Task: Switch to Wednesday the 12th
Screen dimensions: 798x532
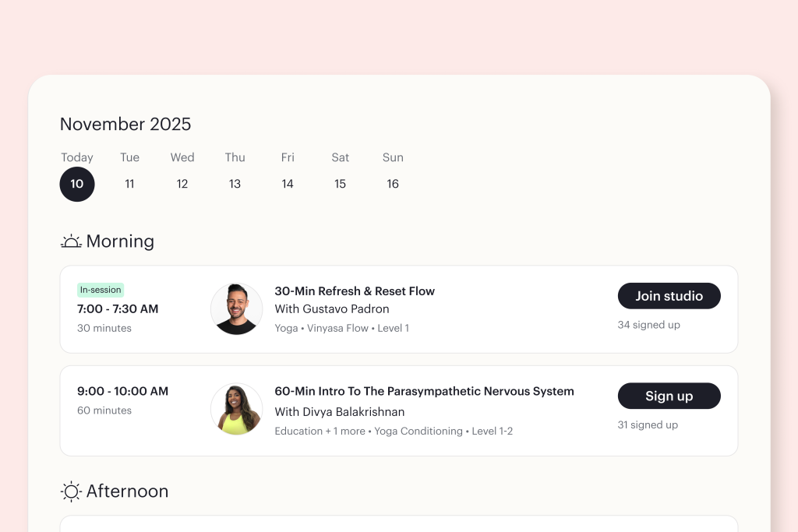Action: click(x=182, y=184)
